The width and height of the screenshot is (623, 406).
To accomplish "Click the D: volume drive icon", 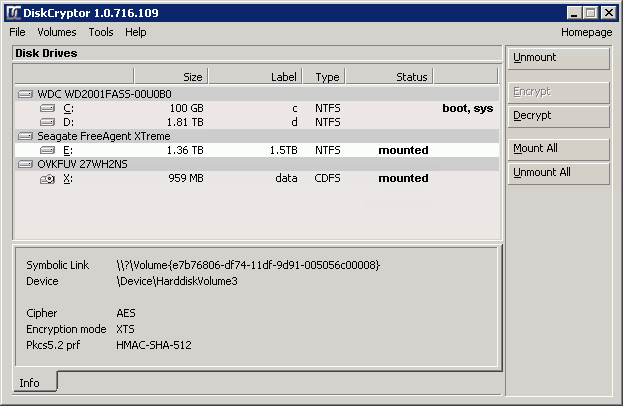I will [47, 122].
